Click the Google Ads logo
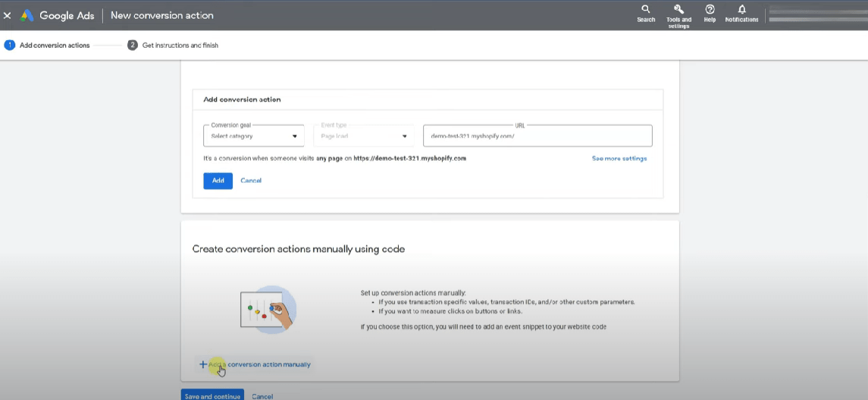The width and height of the screenshot is (868, 400). click(x=27, y=15)
